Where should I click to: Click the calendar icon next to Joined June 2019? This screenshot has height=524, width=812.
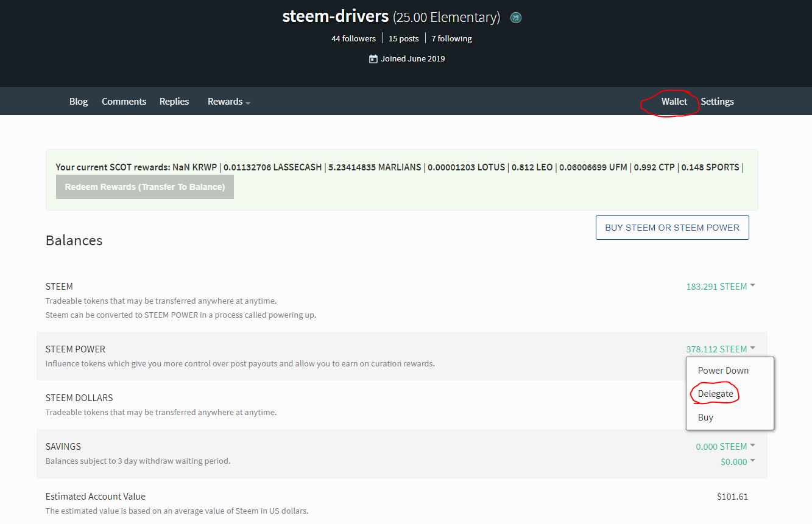click(373, 59)
